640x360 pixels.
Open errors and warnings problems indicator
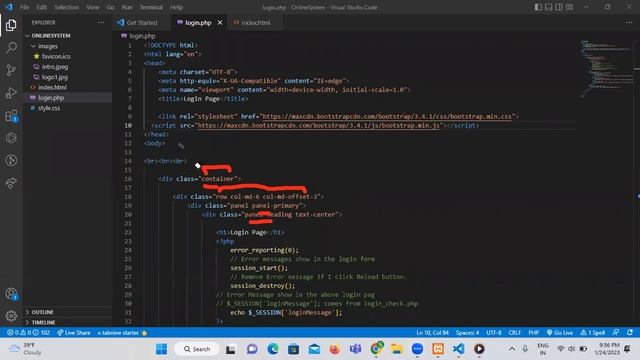[x=28, y=333]
